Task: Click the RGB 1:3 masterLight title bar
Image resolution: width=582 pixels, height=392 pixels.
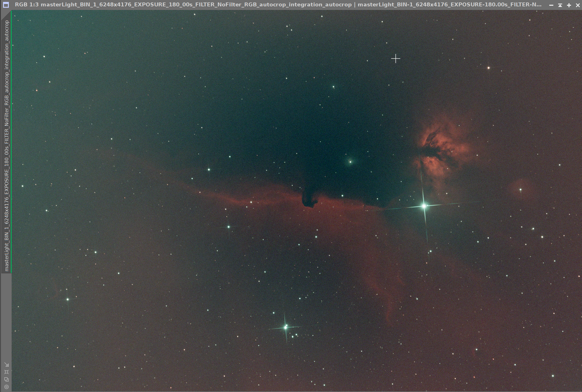Action: (x=183, y=5)
